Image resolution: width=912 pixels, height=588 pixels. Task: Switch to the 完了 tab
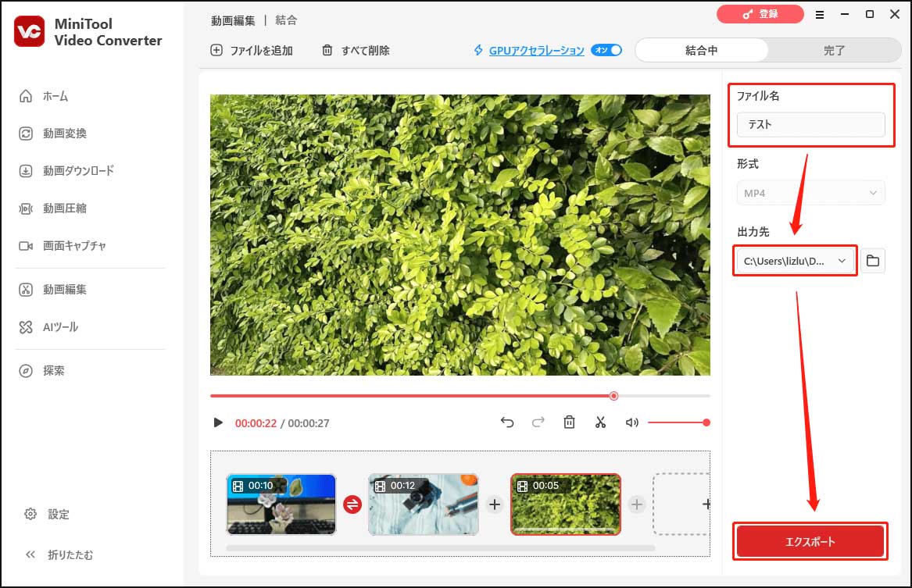coord(834,51)
